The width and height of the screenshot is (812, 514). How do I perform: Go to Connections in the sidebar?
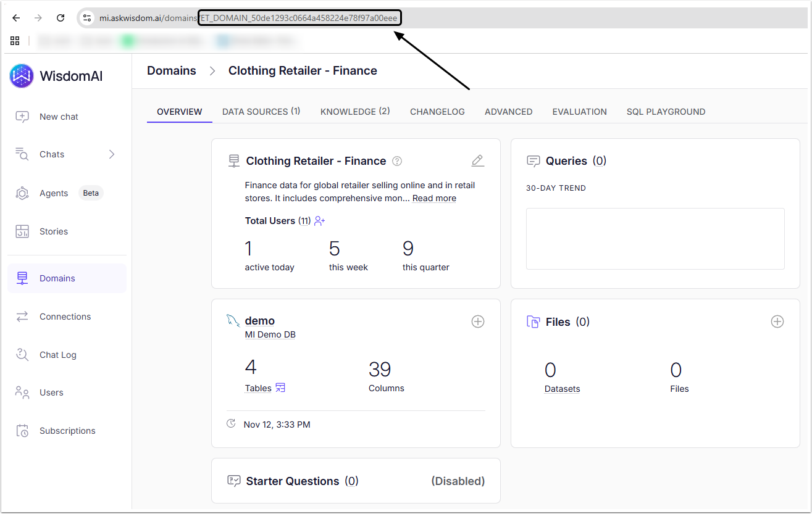(x=65, y=317)
